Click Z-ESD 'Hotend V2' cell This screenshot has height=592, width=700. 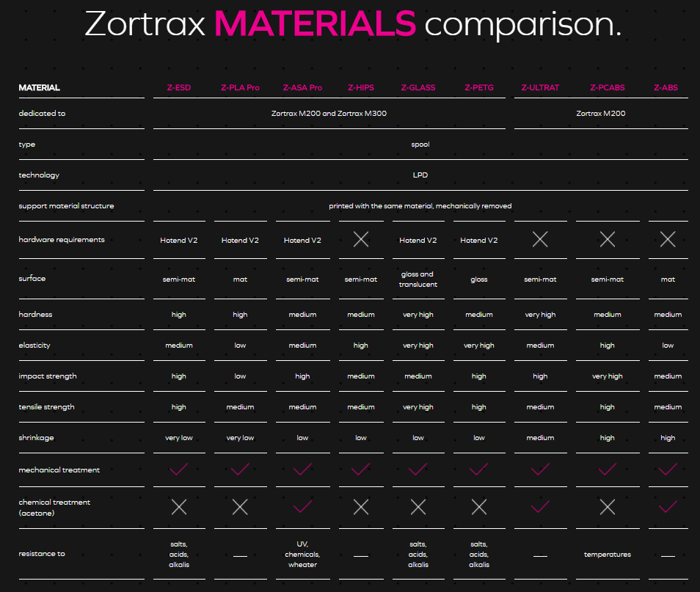178,240
